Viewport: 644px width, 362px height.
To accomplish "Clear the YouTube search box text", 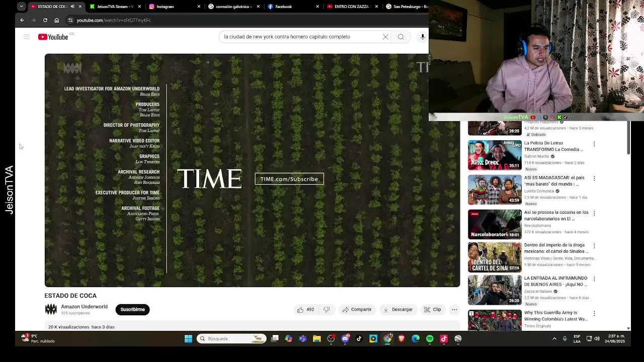I will [x=385, y=37].
